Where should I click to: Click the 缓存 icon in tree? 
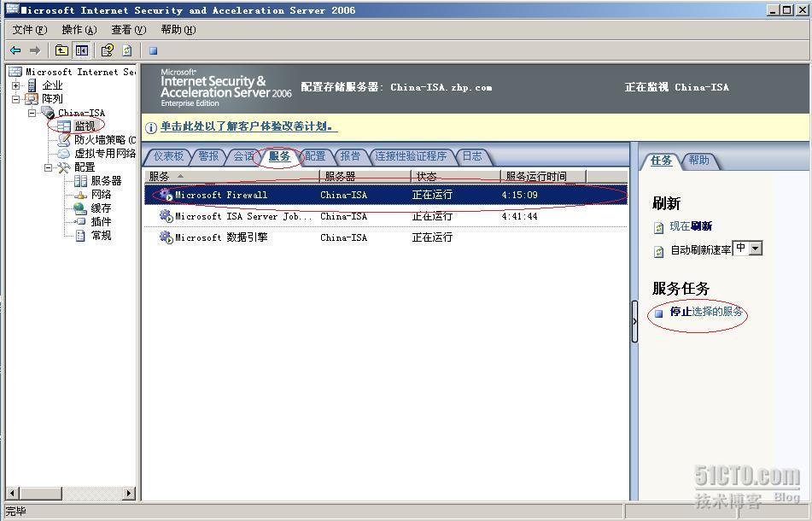click(80, 208)
